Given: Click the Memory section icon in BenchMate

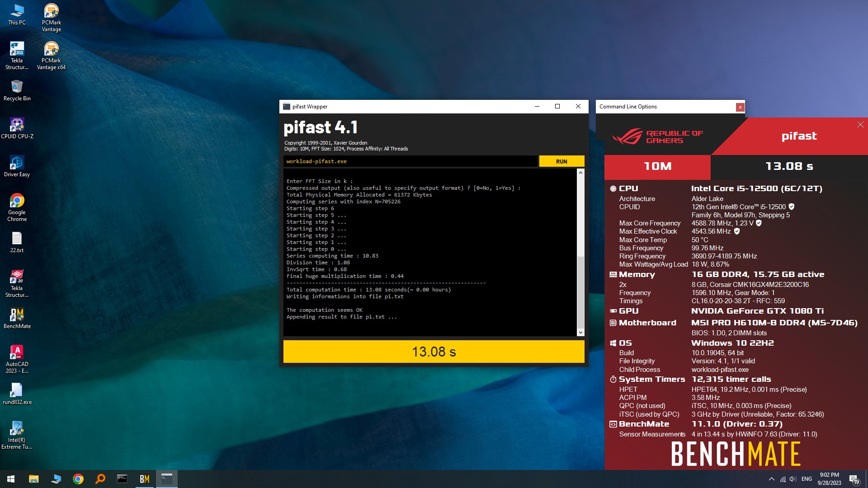Looking at the screenshot, I should coord(613,275).
